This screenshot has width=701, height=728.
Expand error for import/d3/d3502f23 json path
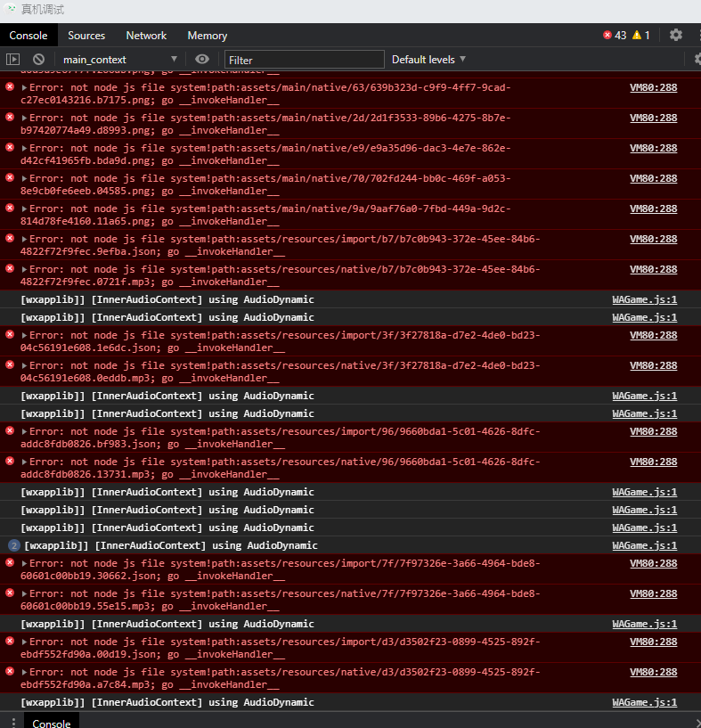click(x=24, y=642)
